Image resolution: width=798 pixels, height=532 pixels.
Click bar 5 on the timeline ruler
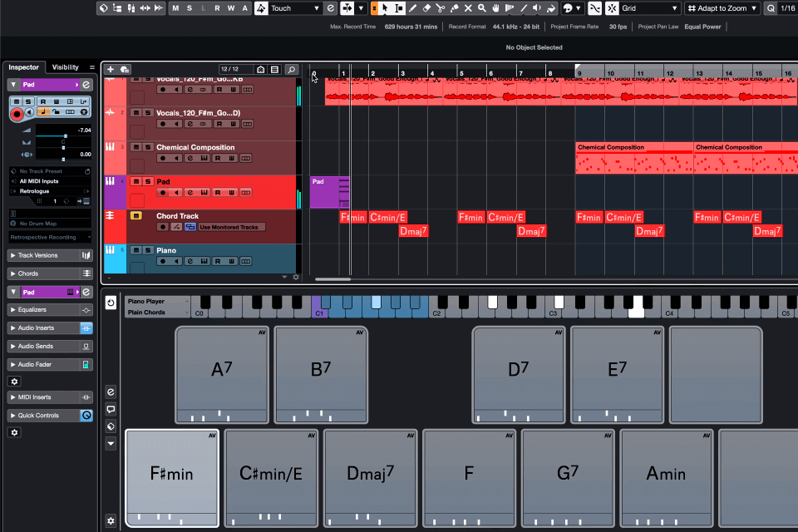tap(461, 73)
